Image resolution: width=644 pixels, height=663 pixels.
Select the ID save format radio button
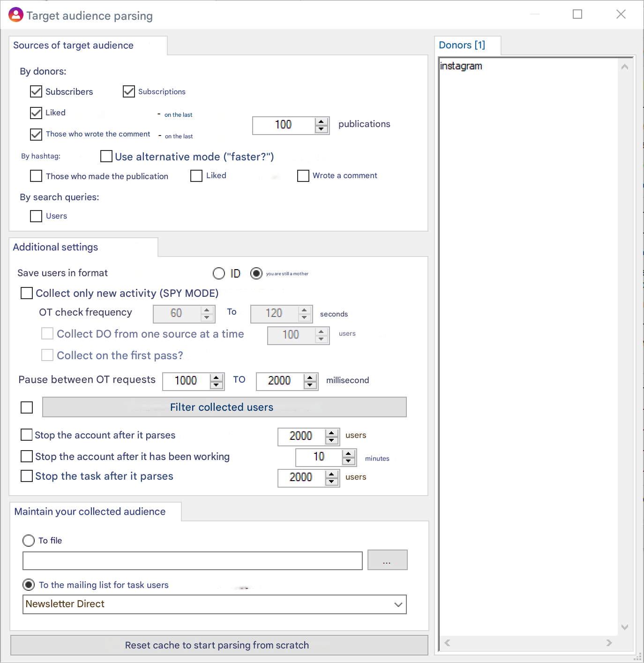click(219, 273)
